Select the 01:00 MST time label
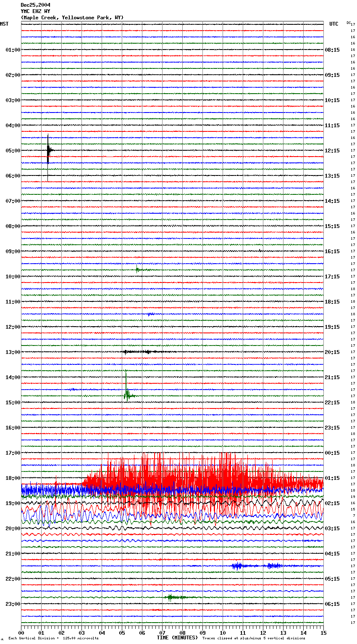 (x=13, y=50)
